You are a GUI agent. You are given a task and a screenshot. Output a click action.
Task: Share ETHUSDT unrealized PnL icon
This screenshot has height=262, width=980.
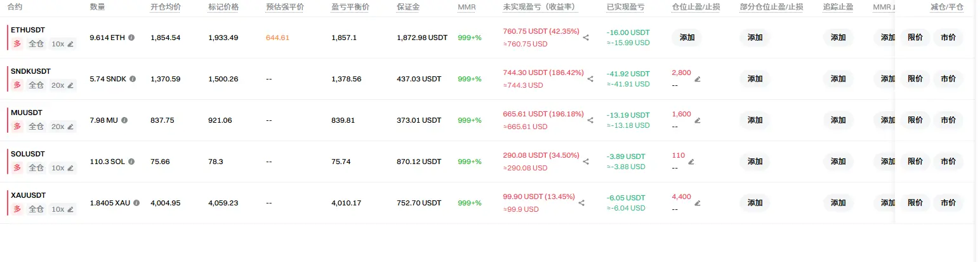(586, 38)
